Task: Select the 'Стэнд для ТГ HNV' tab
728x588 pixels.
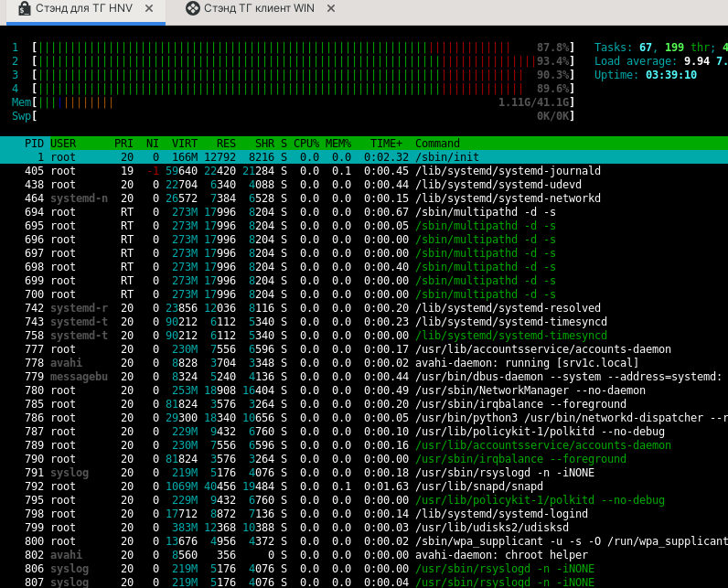Action: (x=82, y=9)
